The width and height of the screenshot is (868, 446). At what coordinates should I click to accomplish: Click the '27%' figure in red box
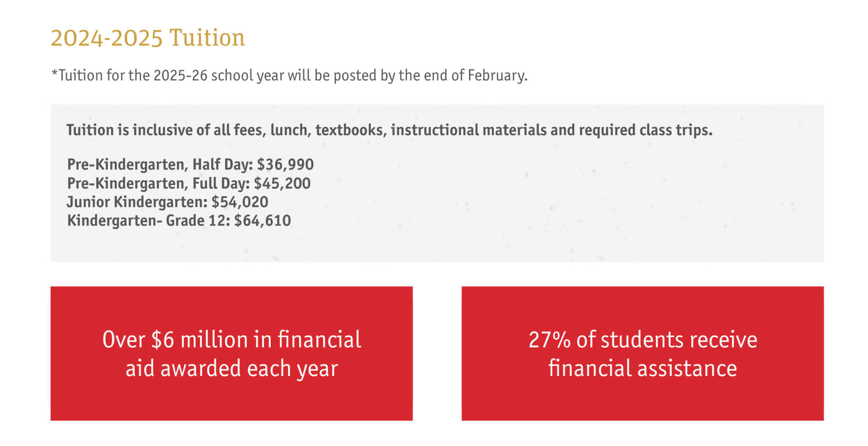[550, 340]
